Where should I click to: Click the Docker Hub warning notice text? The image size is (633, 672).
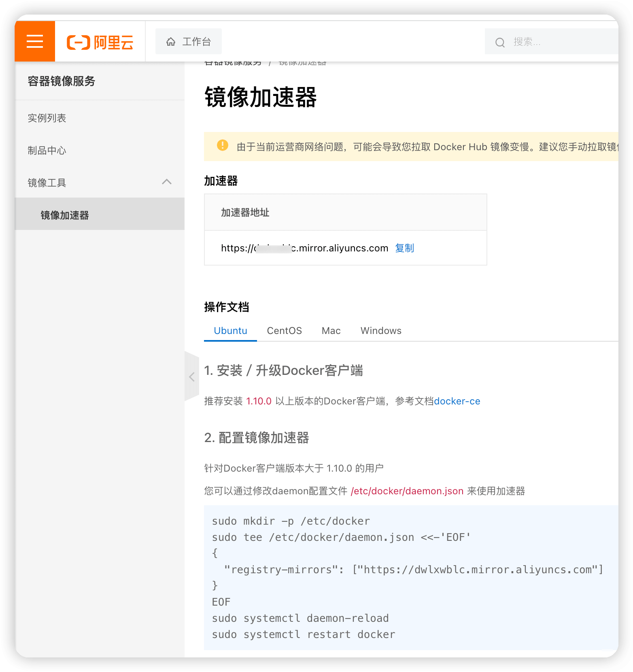pos(427,147)
